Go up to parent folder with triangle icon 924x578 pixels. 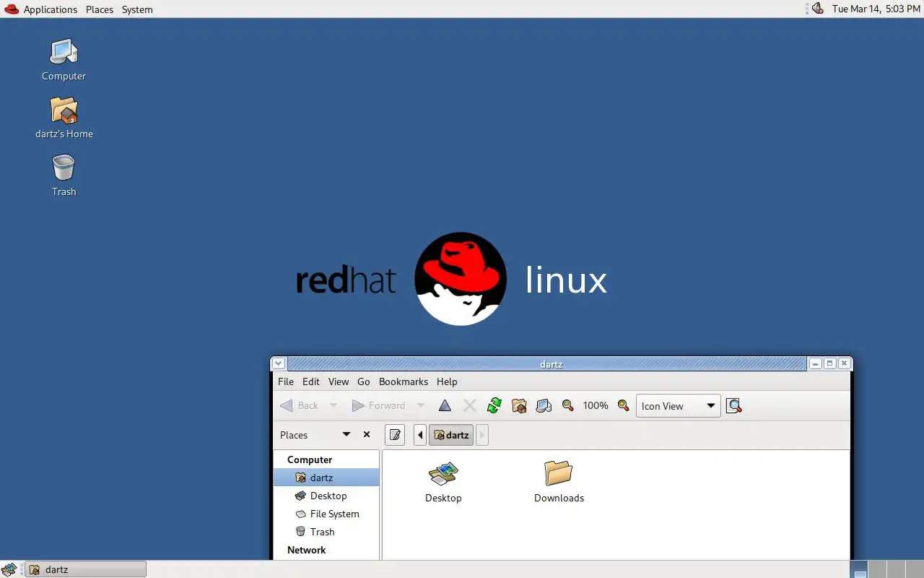click(445, 406)
